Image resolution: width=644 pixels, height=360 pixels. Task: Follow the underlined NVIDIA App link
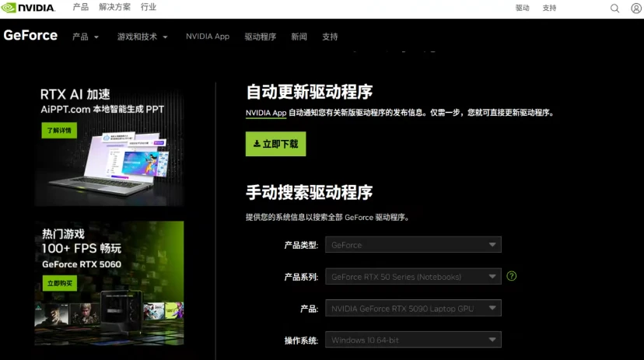pyautogui.click(x=266, y=113)
